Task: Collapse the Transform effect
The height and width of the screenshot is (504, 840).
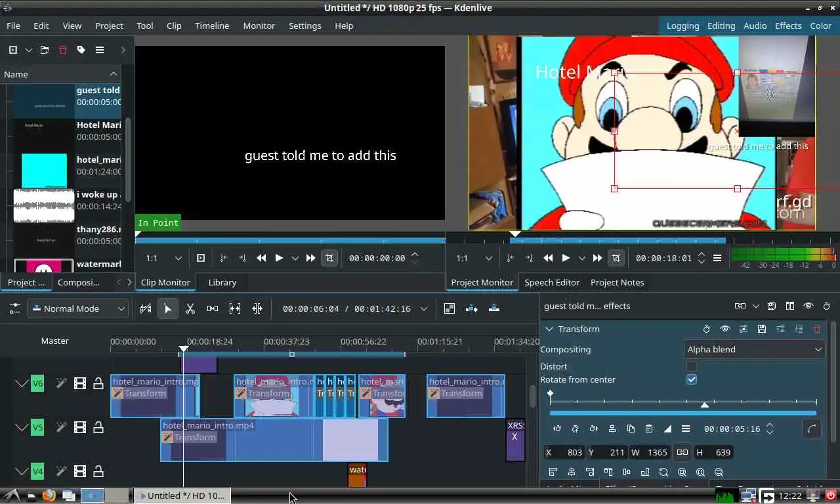Action: 548,329
